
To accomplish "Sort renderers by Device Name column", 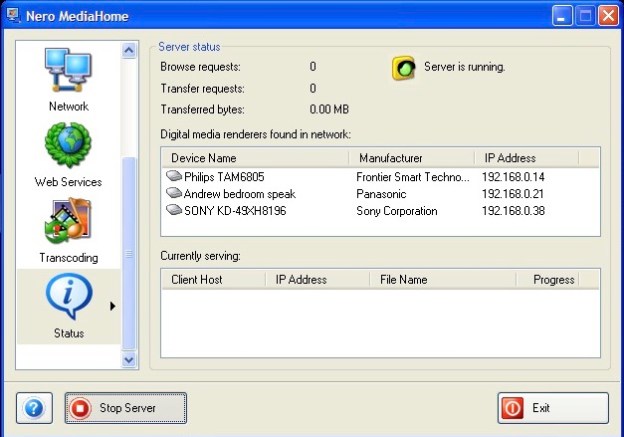I will (255, 158).
